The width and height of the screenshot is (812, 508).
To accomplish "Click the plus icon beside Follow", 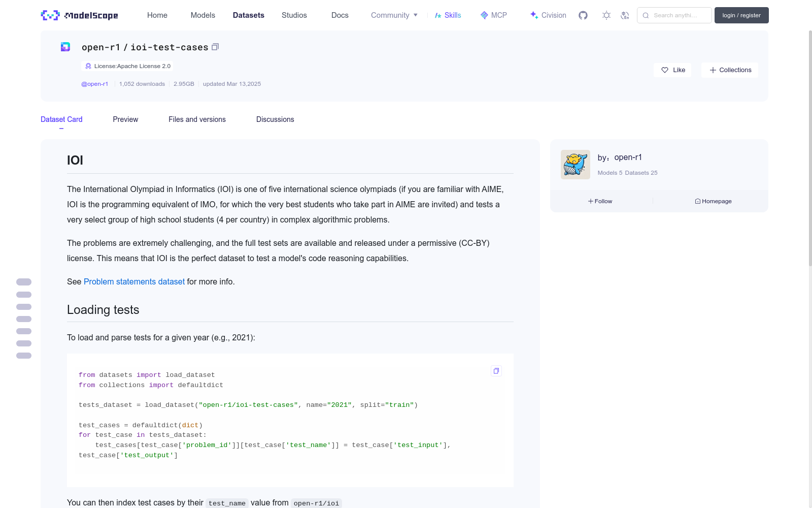I will point(591,201).
